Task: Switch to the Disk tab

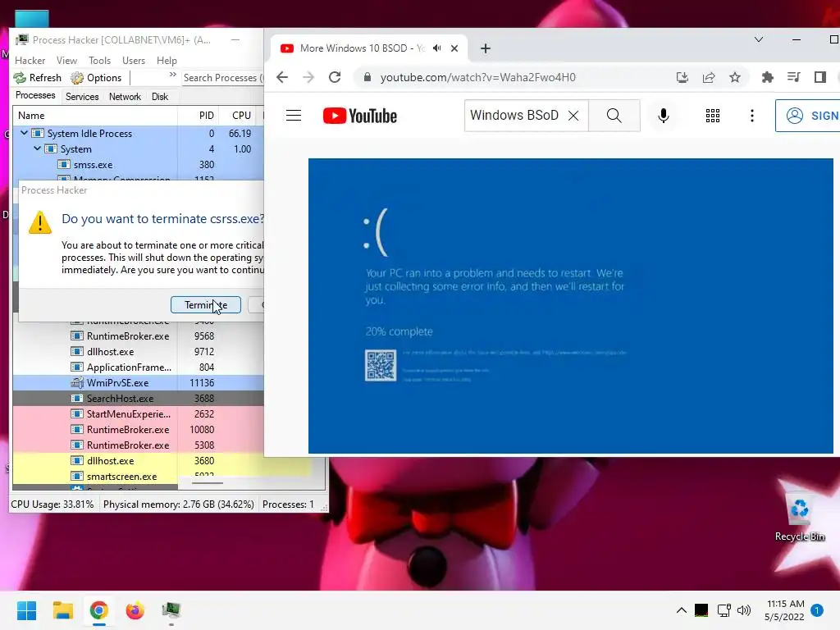Action: coord(160,97)
